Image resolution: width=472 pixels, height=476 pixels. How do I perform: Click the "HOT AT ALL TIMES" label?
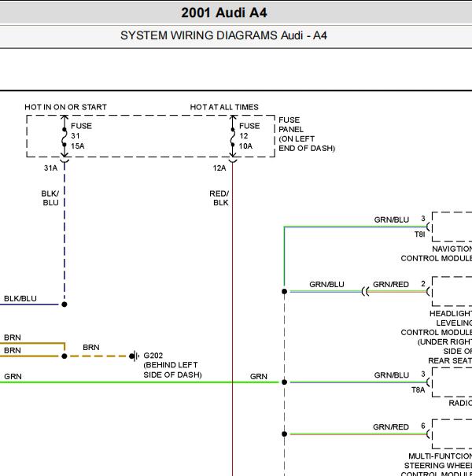pos(224,107)
